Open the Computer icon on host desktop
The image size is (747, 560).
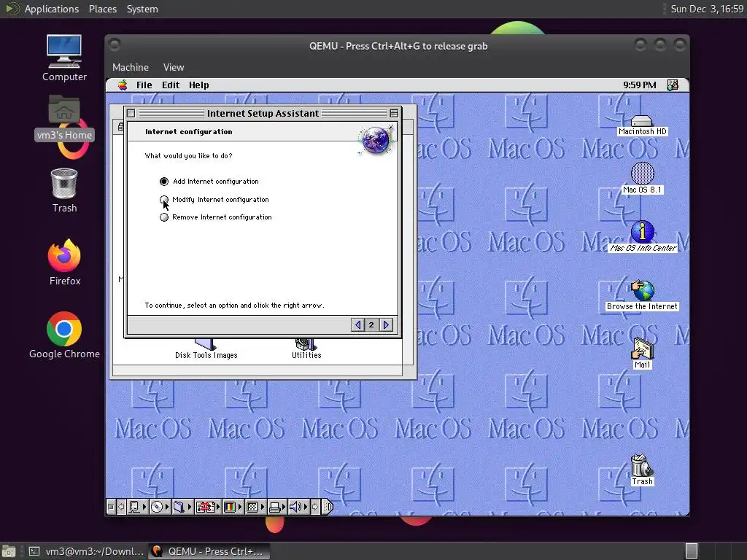pos(64,58)
